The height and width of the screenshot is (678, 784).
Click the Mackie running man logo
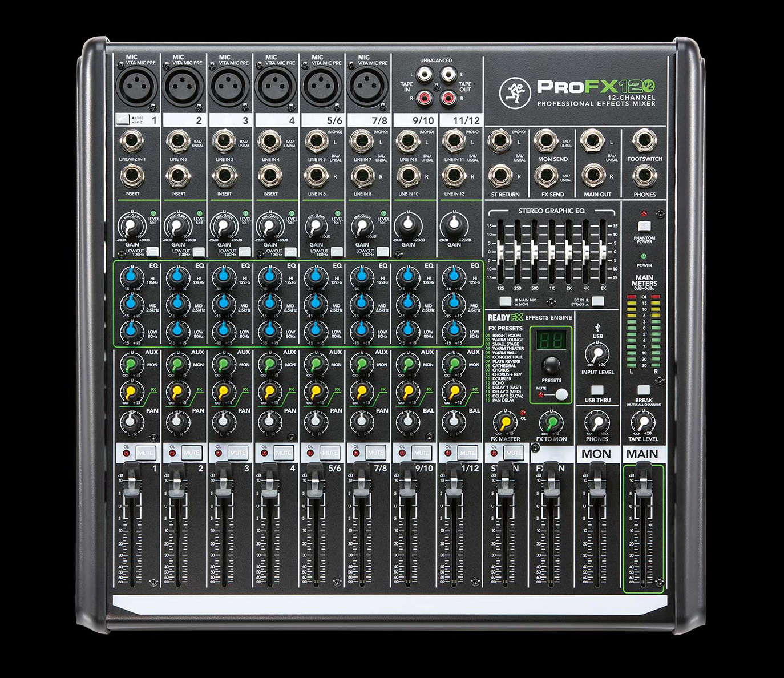pyautogui.click(x=515, y=92)
